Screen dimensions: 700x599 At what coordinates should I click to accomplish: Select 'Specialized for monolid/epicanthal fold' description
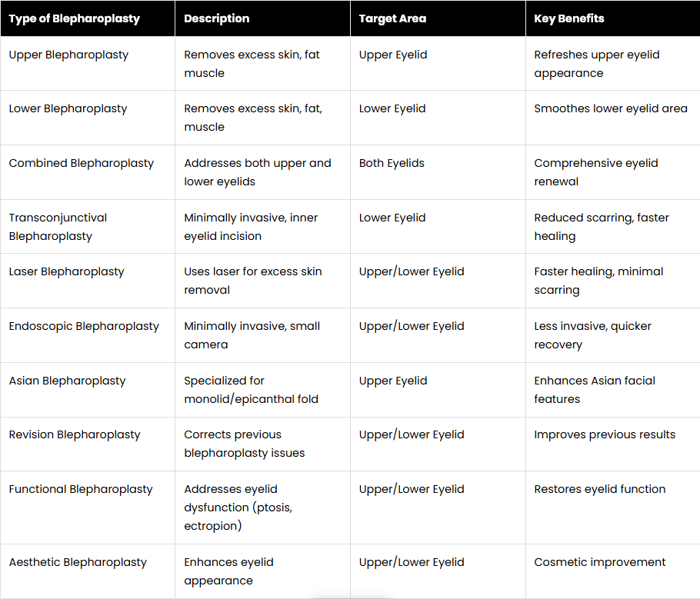(251, 390)
